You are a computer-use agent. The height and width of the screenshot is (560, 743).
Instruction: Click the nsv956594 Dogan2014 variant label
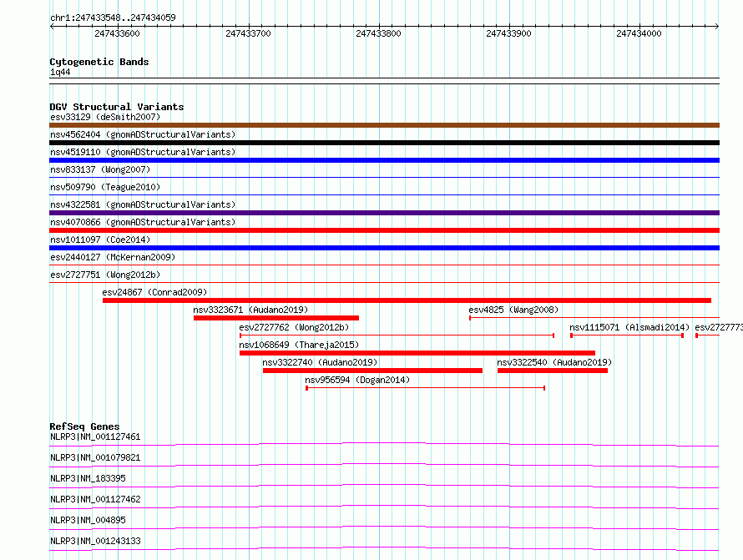357,380
